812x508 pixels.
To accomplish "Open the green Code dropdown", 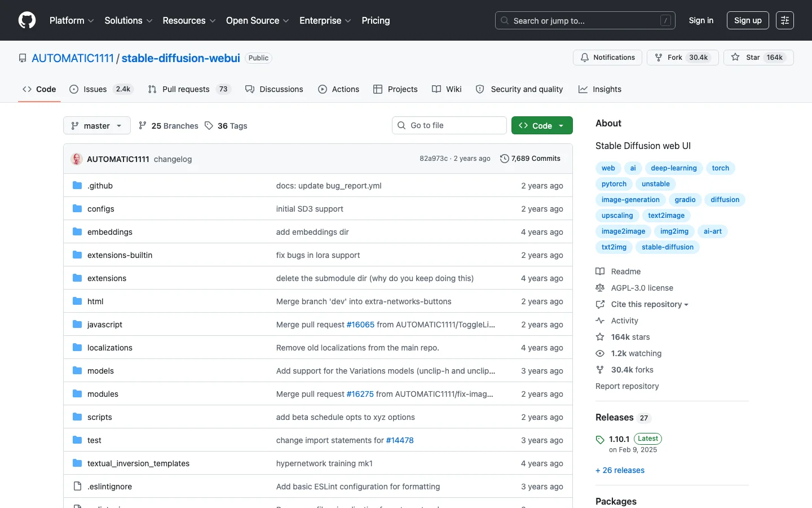I will point(542,125).
